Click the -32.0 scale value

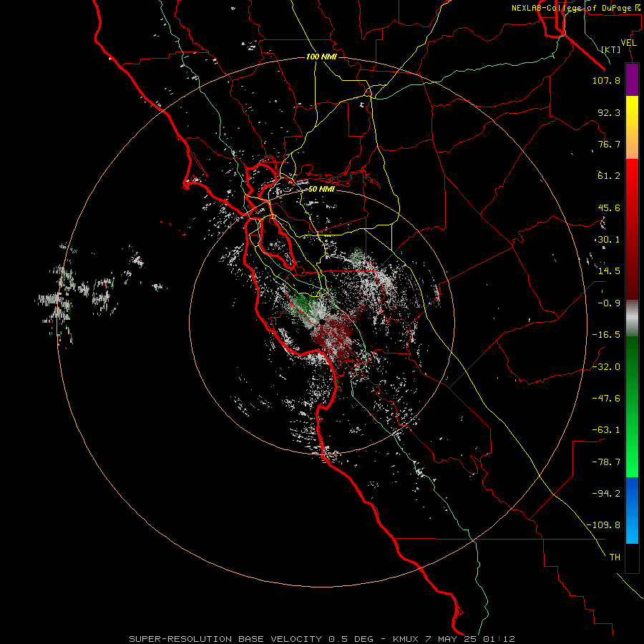(x=606, y=367)
